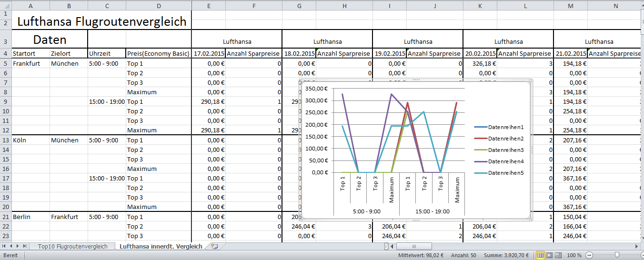Click the zoom out minus button
644x260 pixels.
589,255
